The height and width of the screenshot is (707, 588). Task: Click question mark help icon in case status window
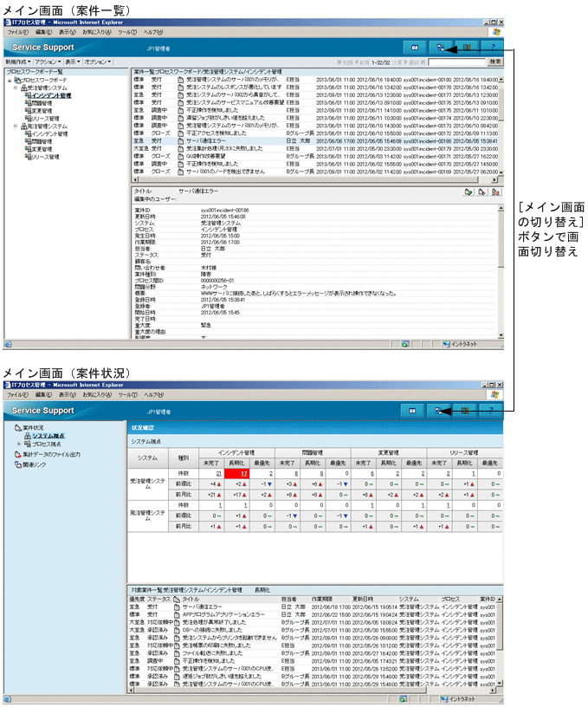pos(490,411)
